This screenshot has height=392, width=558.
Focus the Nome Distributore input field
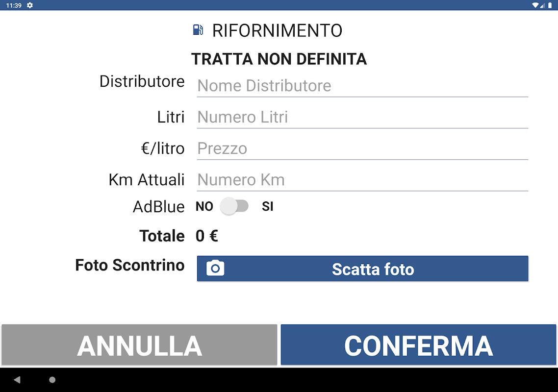(x=362, y=86)
